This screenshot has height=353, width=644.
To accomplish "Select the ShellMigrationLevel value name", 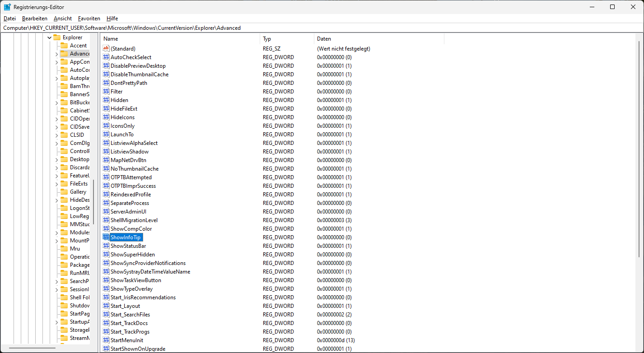I will click(134, 220).
